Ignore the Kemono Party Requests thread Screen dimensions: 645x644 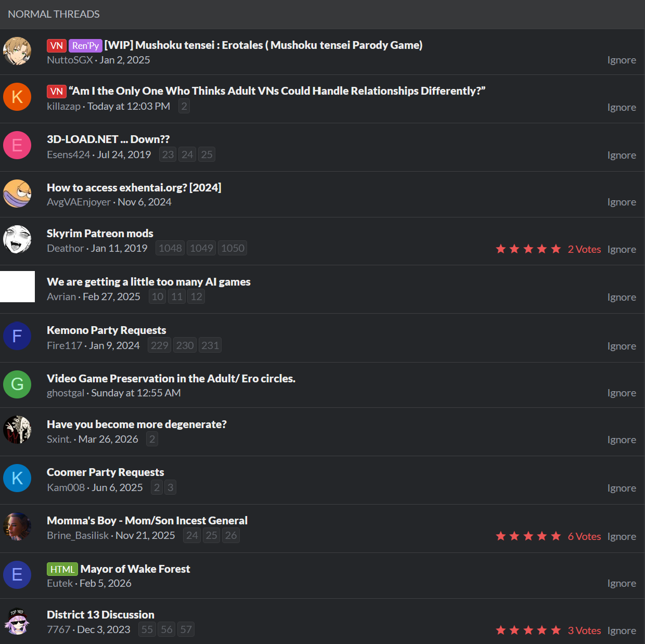pyautogui.click(x=622, y=346)
